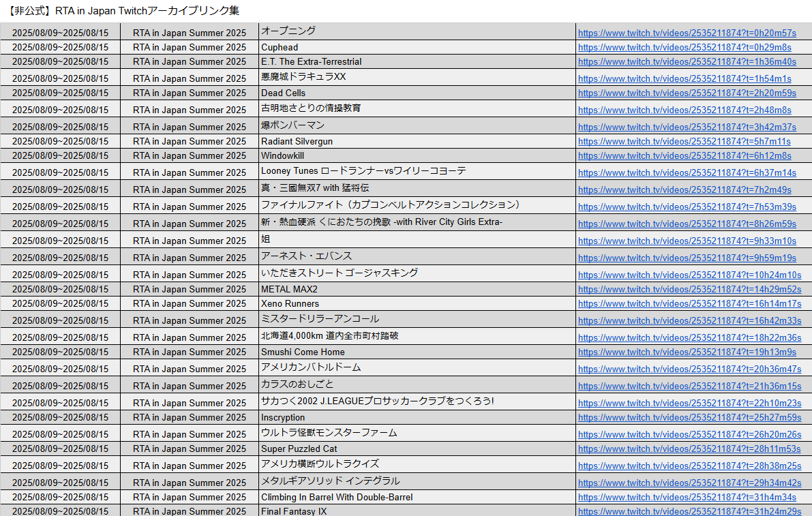Select the 姐 title cell

(x=417, y=240)
